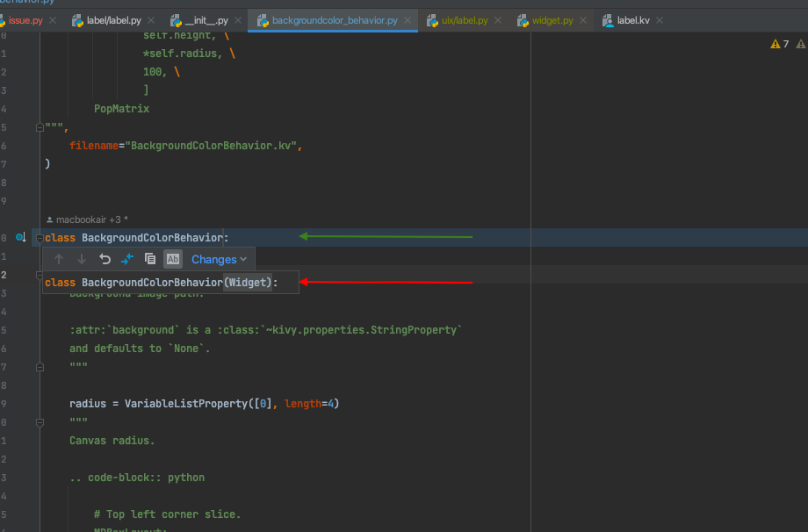Click the 7 warnings indicator

pos(780,44)
